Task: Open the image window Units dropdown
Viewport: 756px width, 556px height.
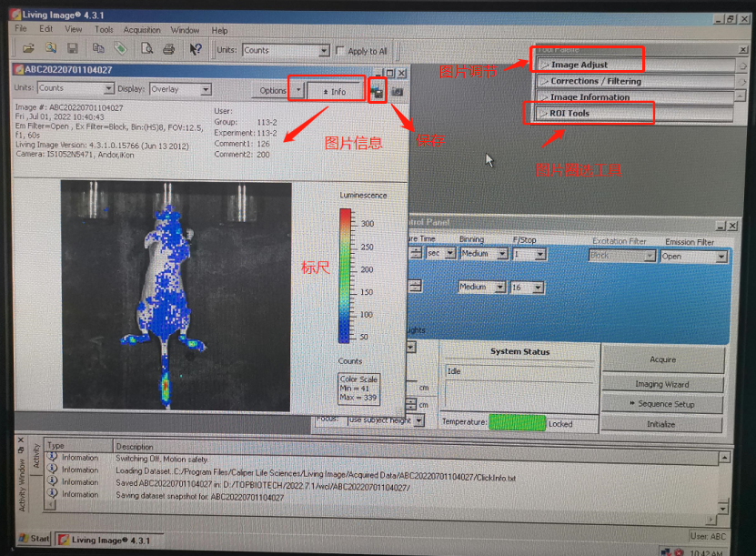Action: (109, 88)
